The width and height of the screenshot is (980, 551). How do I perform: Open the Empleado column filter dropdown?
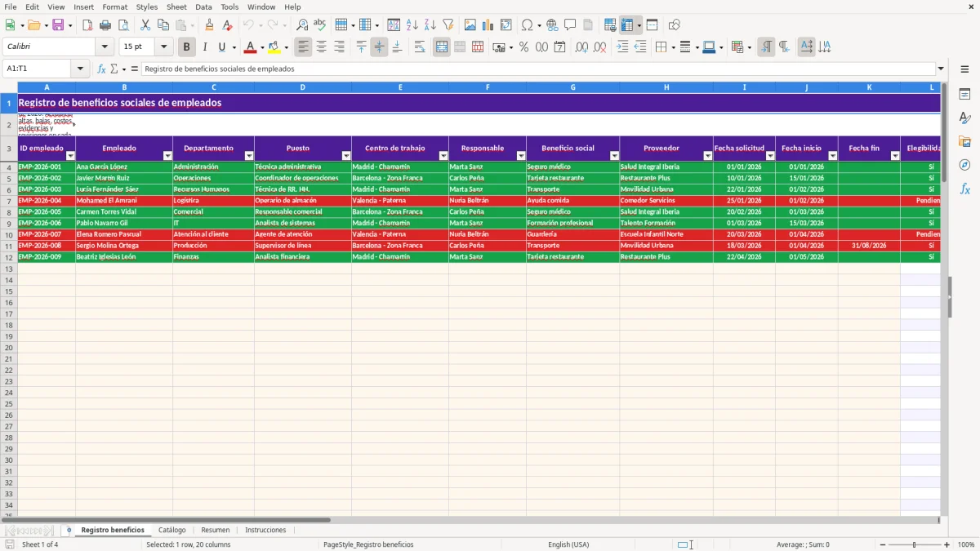click(x=167, y=156)
